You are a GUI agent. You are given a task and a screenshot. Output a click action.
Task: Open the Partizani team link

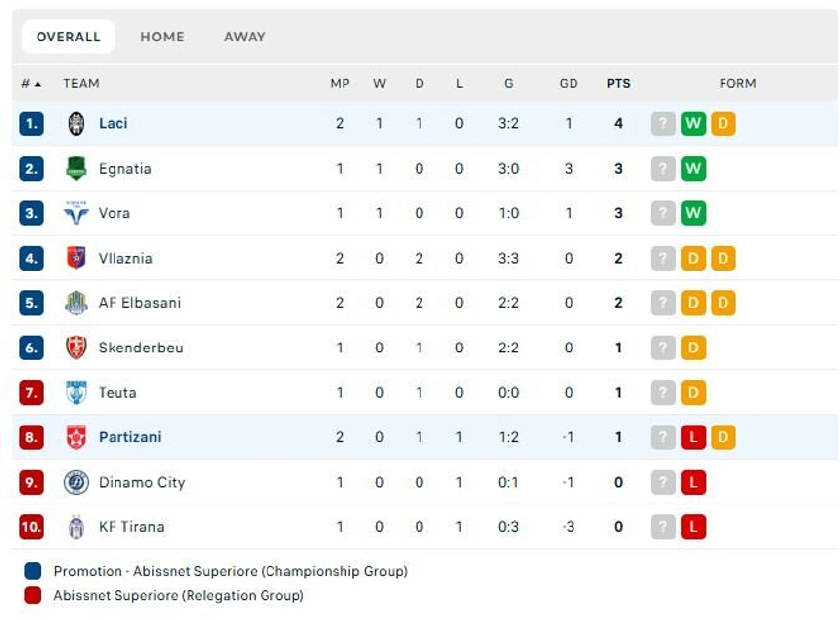(x=129, y=437)
